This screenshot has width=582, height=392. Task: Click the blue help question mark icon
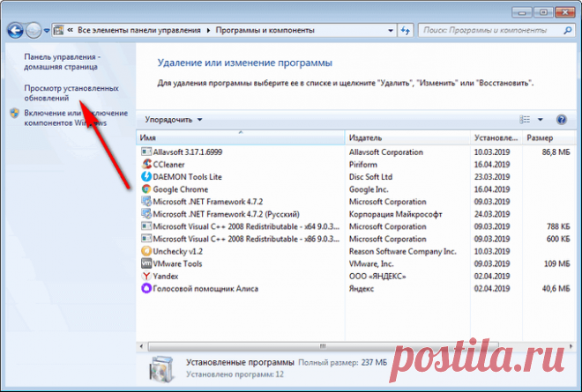(x=562, y=120)
